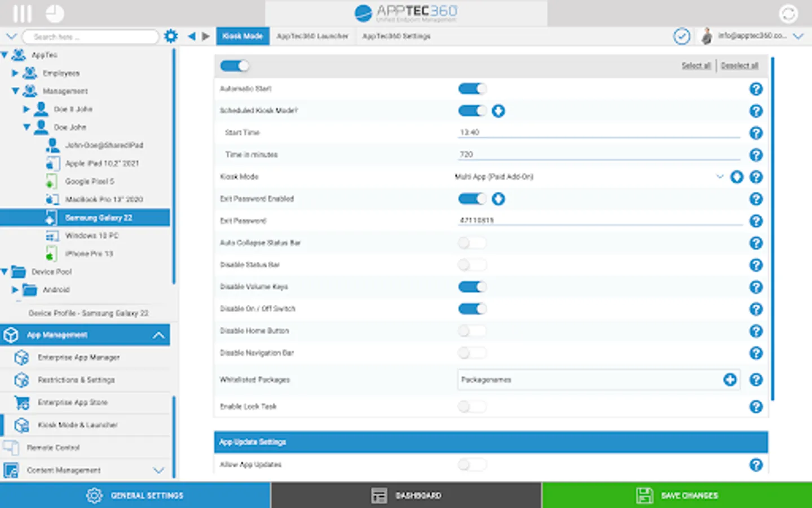812x508 pixels.
Task: Click Save Changes green button
Action: point(677,495)
